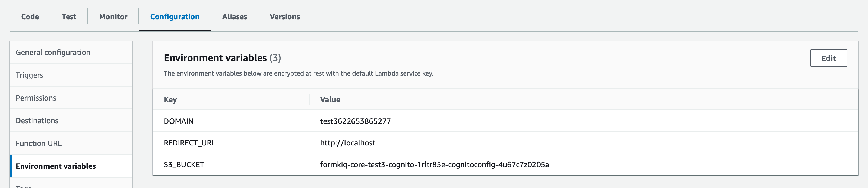Screen dimensions: 868x188
Task: Select the REDIRECT_URI key cell
Action: (x=189, y=143)
